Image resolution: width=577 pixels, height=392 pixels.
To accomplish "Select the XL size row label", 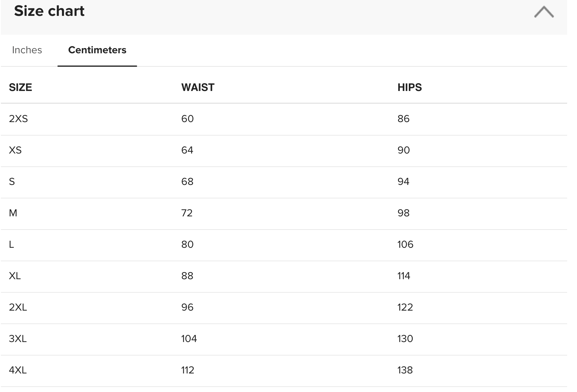I will pos(15,276).
